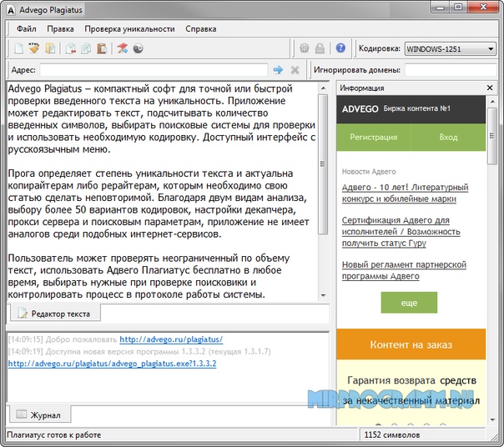
Task: Create a new blank document
Action: (18, 48)
